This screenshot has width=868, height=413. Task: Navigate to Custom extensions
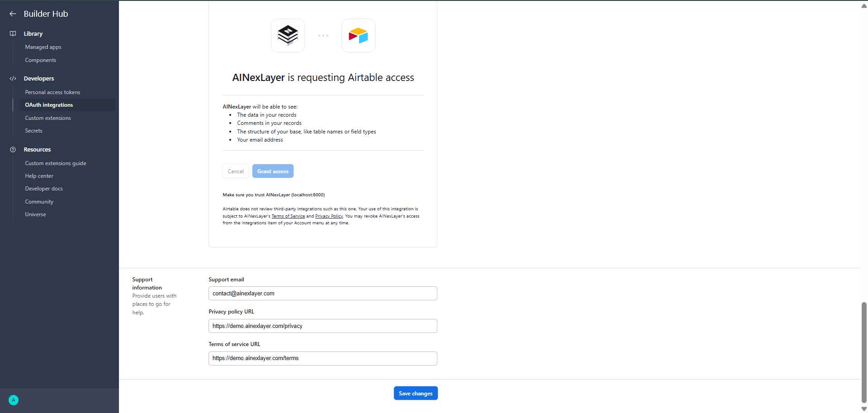(47, 118)
